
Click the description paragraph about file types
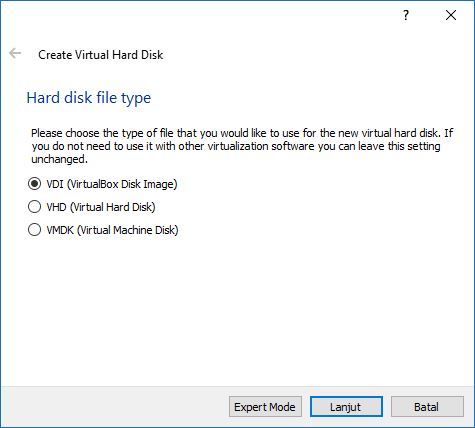click(242, 146)
